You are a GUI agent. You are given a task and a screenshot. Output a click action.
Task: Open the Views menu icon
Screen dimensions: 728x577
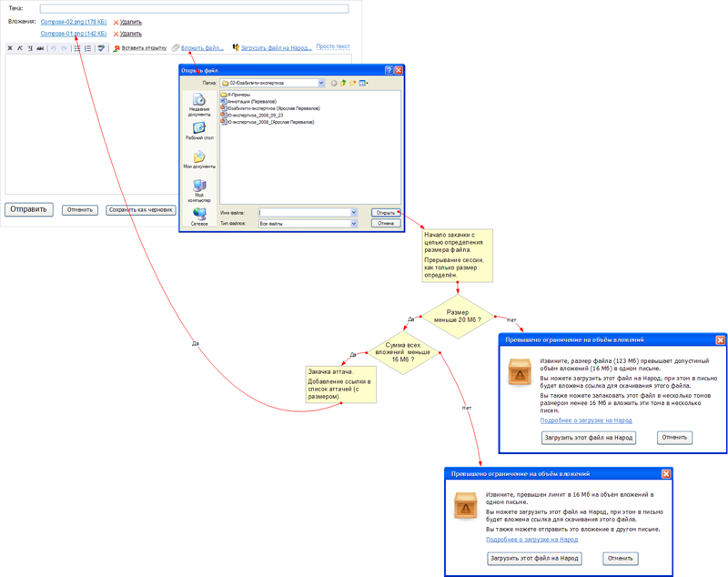[363, 83]
